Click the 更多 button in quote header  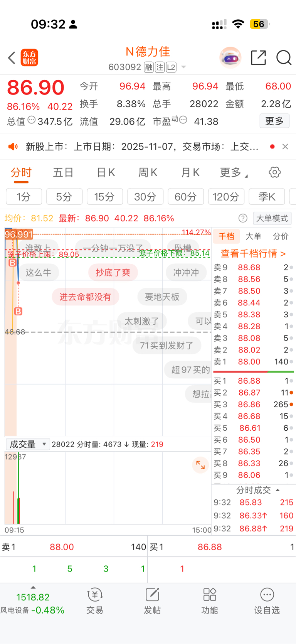pos(274,121)
